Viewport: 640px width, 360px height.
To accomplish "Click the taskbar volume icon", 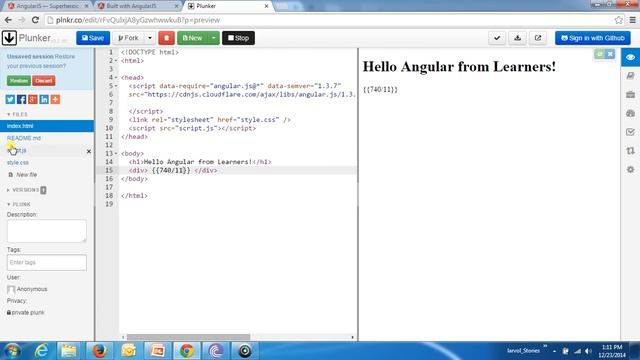I will pyautogui.click(x=588, y=351).
